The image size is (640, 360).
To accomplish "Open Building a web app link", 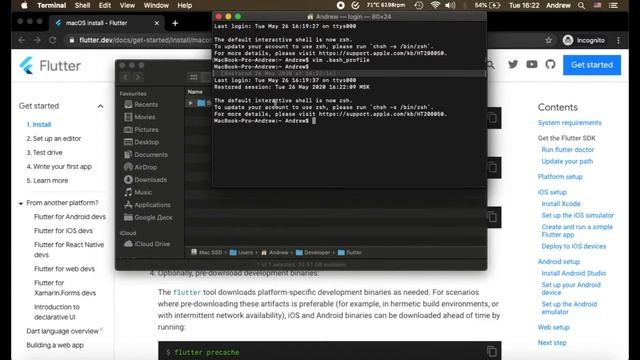I will (x=55, y=345).
